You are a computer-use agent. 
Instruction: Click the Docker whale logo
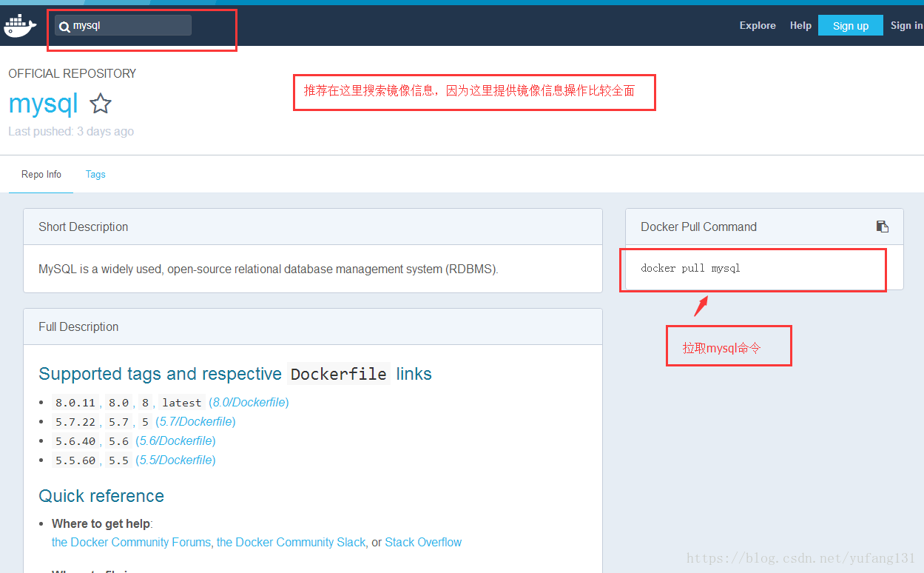coord(20,26)
